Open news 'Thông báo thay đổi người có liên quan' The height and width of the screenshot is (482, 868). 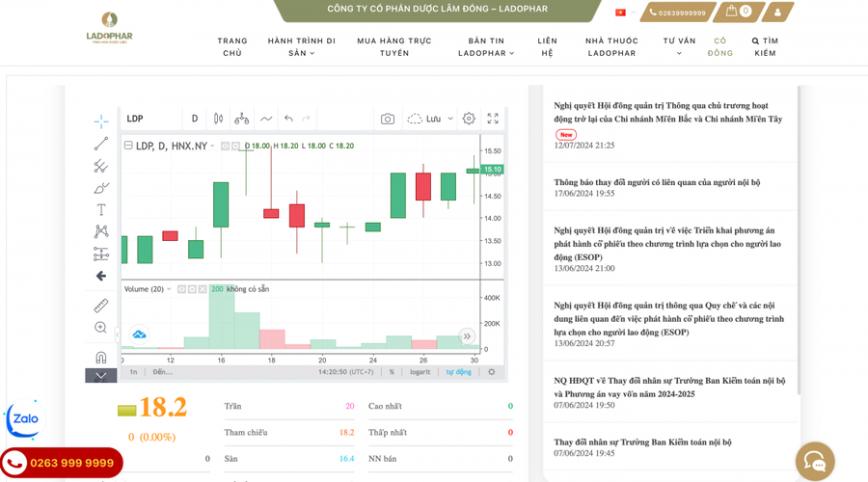657,182
